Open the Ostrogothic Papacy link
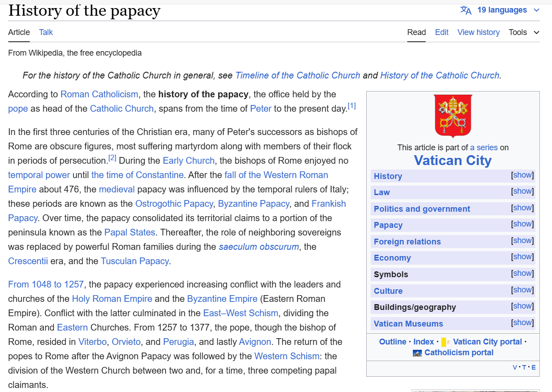 point(174,204)
